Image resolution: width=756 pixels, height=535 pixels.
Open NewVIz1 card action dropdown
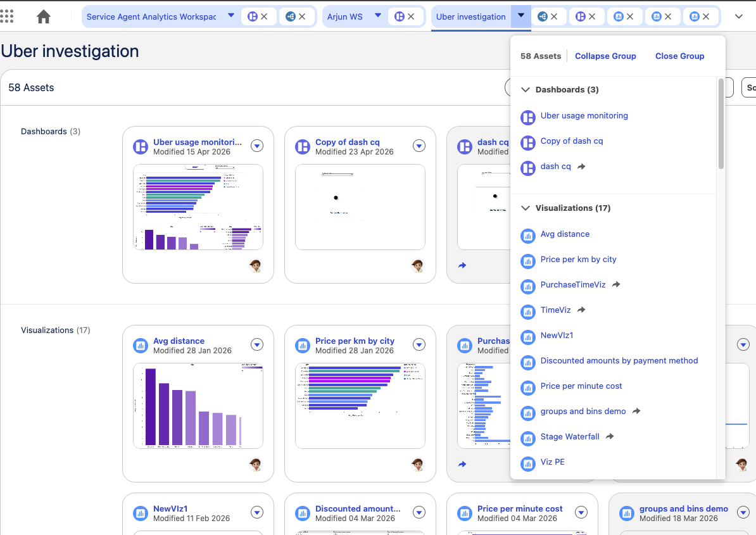coord(257,512)
